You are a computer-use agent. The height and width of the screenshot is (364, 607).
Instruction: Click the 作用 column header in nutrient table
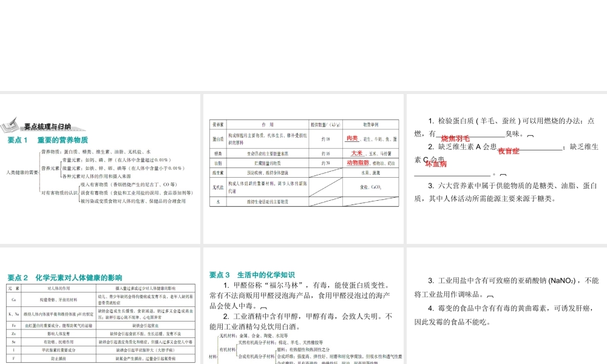[x=268, y=124]
